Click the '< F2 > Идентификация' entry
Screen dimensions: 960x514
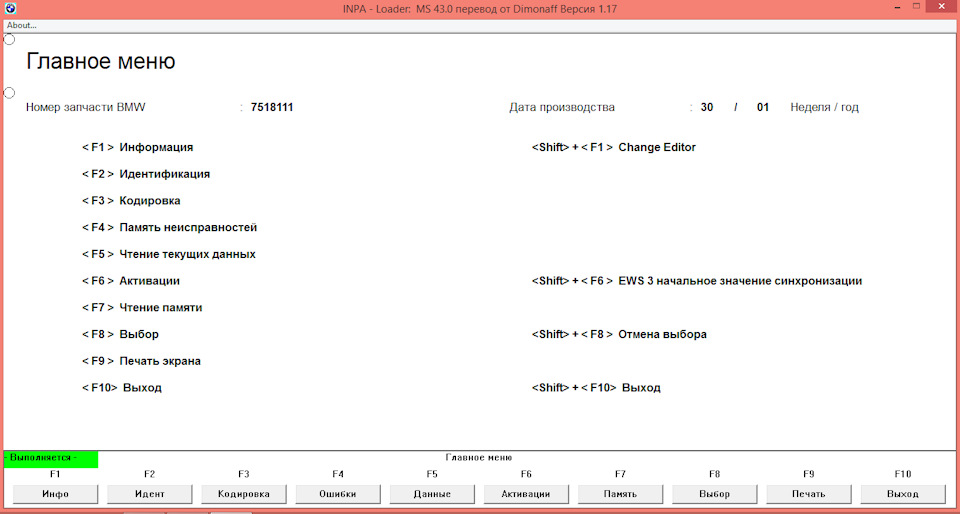click(146, 174)
